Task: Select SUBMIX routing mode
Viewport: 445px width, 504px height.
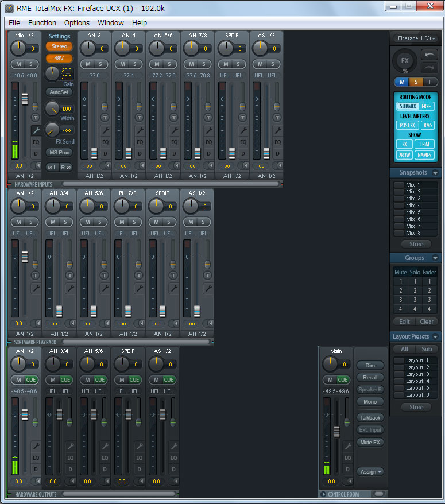Action: tap(408, 106)
